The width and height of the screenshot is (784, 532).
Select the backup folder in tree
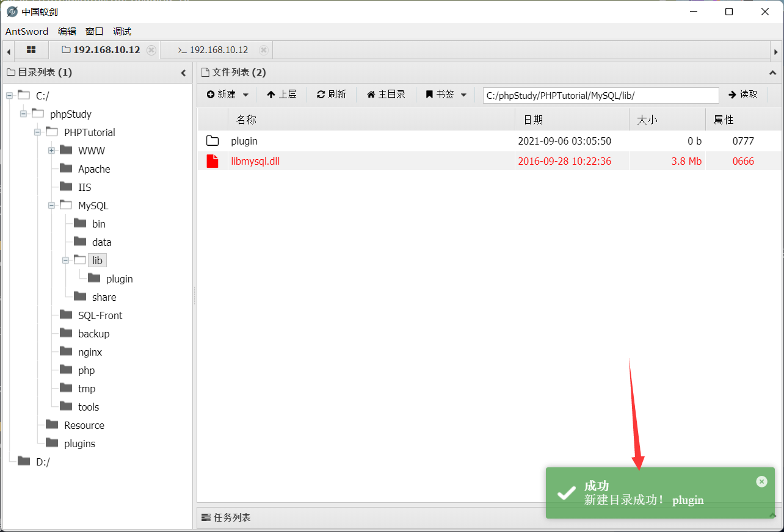tap(93, 334)
